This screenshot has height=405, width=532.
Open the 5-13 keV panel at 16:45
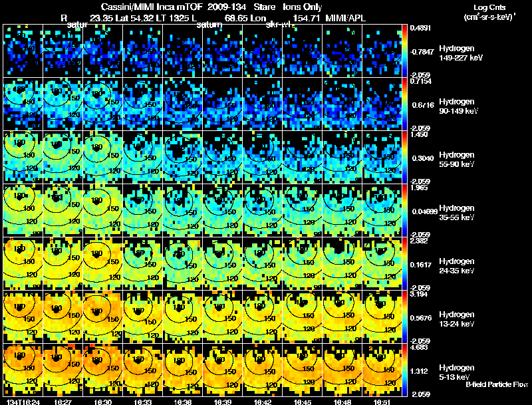pos(303,370)
